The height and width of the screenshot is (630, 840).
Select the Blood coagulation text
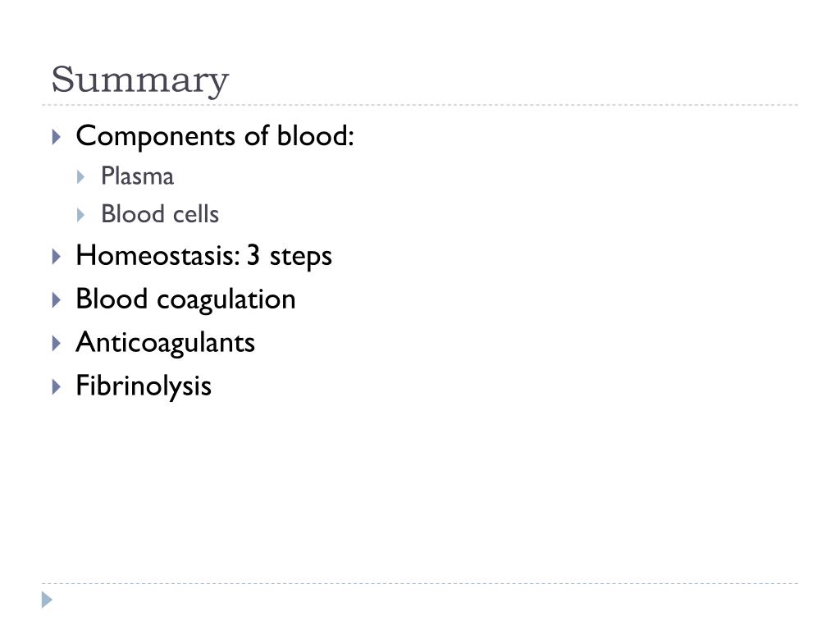(x=186, y=300)
